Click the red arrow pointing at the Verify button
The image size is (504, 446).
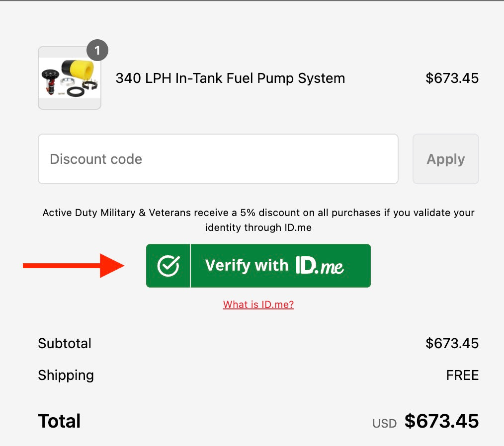point(74,266)
